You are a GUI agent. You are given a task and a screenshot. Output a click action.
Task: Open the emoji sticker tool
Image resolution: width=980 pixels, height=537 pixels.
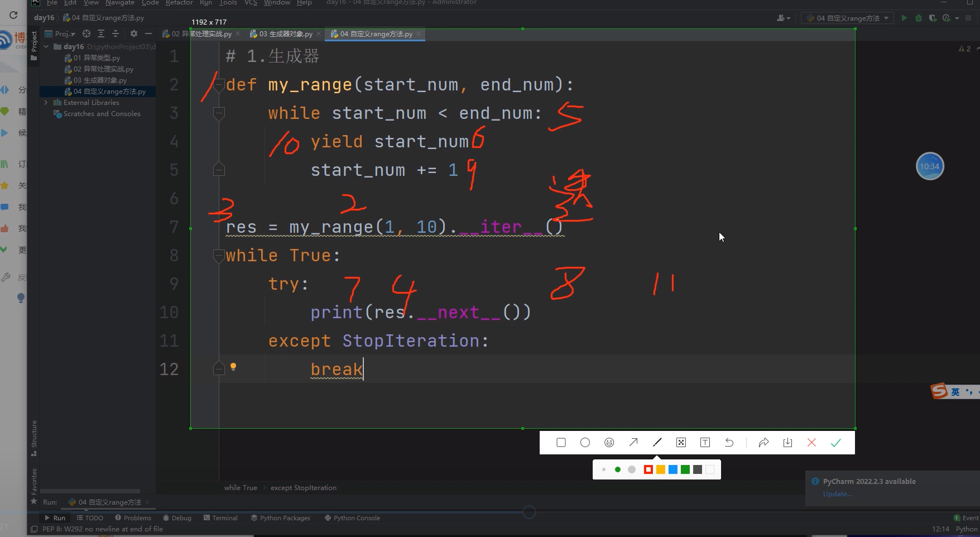point(609,443)
